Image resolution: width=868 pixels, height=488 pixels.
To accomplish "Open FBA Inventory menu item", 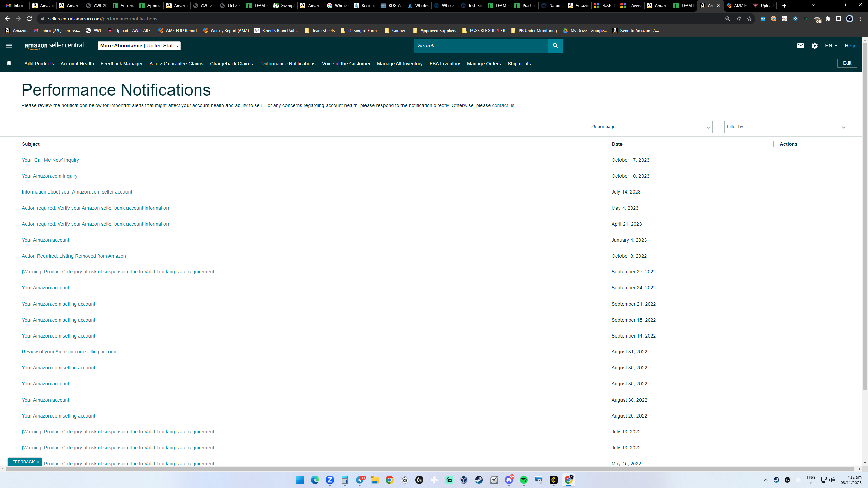I will (445, 64).
